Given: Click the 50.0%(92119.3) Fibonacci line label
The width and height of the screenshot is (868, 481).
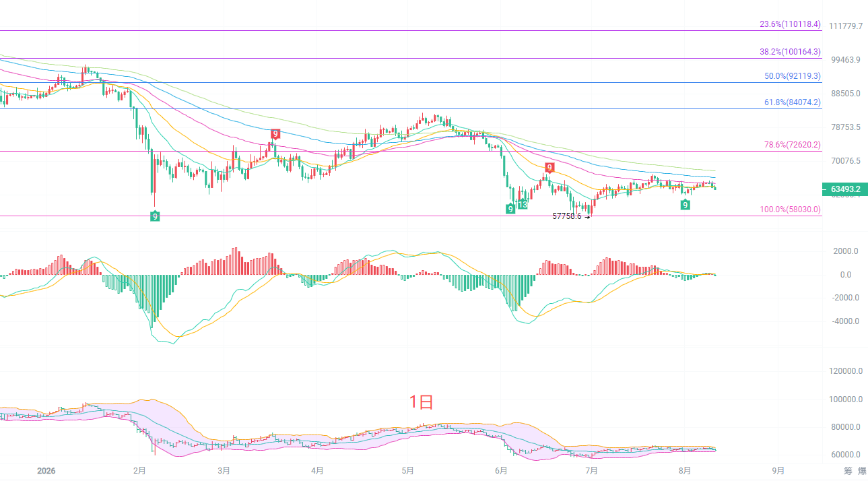Looking at the screenshot, I should point(793,76).
